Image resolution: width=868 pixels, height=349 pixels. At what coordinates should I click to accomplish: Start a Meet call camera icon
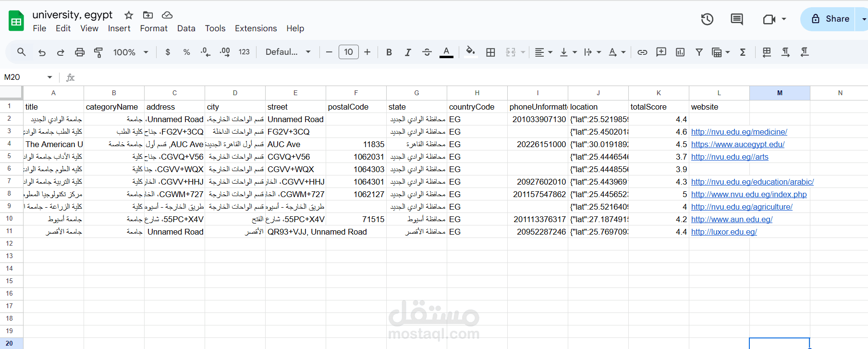[769, 19]
